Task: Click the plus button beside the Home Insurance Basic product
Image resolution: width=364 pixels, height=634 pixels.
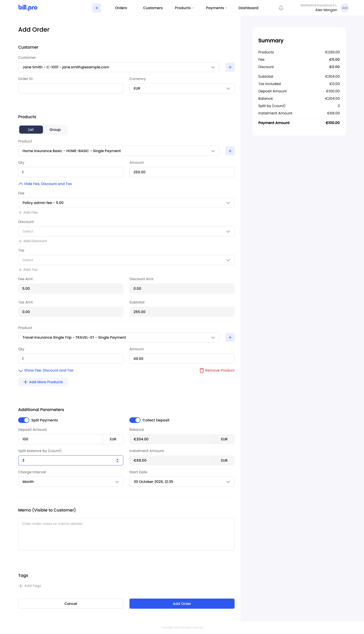Action: coord(230,151)
